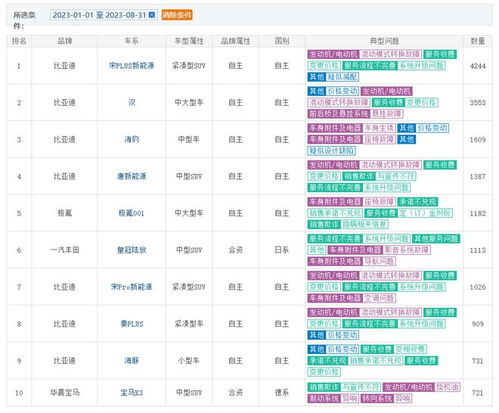The width and height of the screenshot is (499, 413).
Task: Select the 空调问题 tag in 宋Pro新能源 row
Action: point(379,298)
